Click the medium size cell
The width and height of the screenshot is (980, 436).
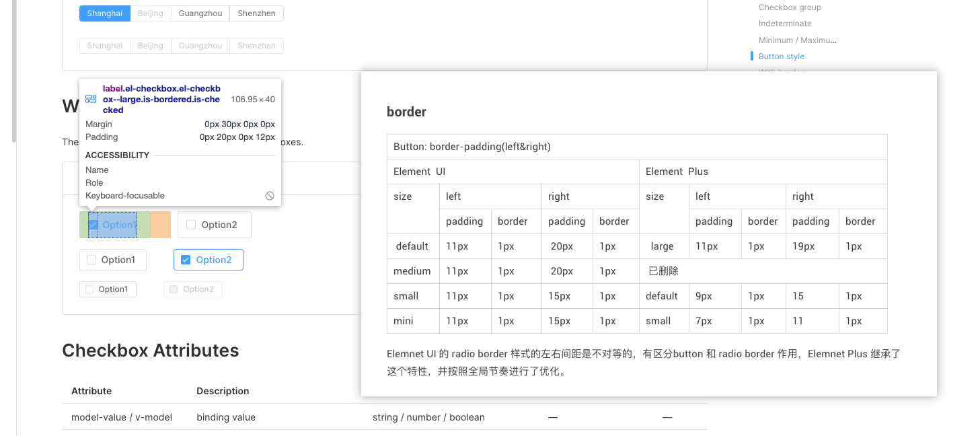coord(413,271)
